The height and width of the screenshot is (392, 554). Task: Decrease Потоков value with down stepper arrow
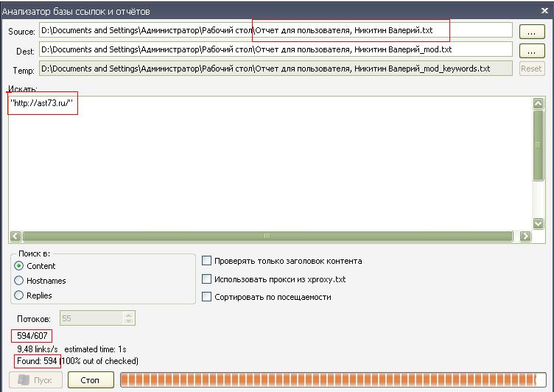(129, 321)
